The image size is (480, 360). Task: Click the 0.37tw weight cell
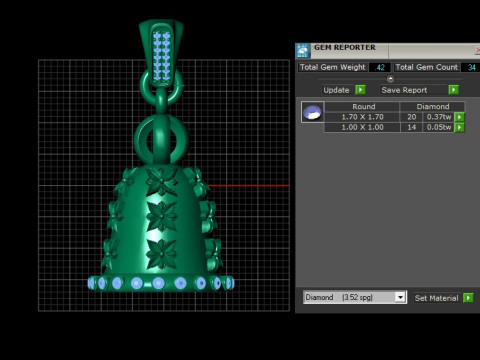439,117
